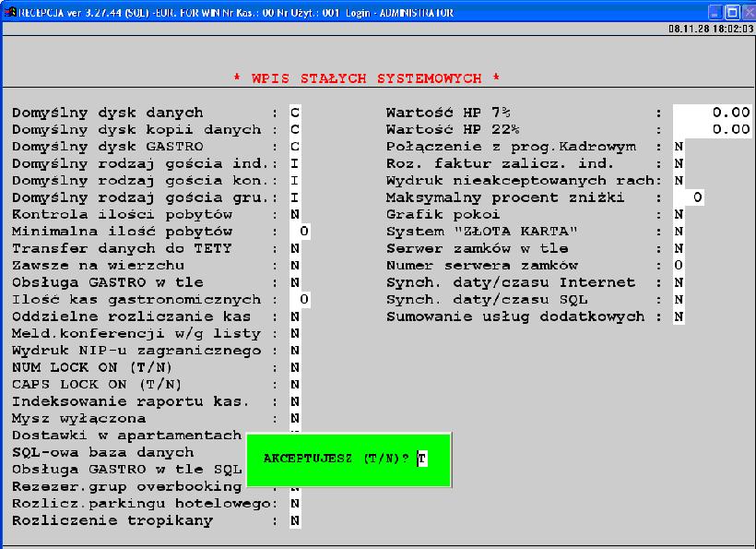
Task: Toggle the CAPS LOCK ON setting value
Action: (295, 385)
